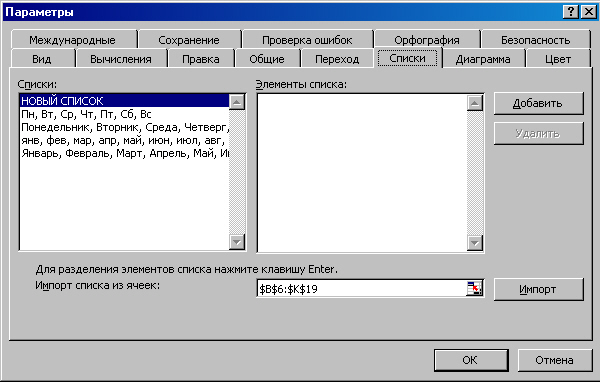Select the list 'янв, фев, мар'

124,140
